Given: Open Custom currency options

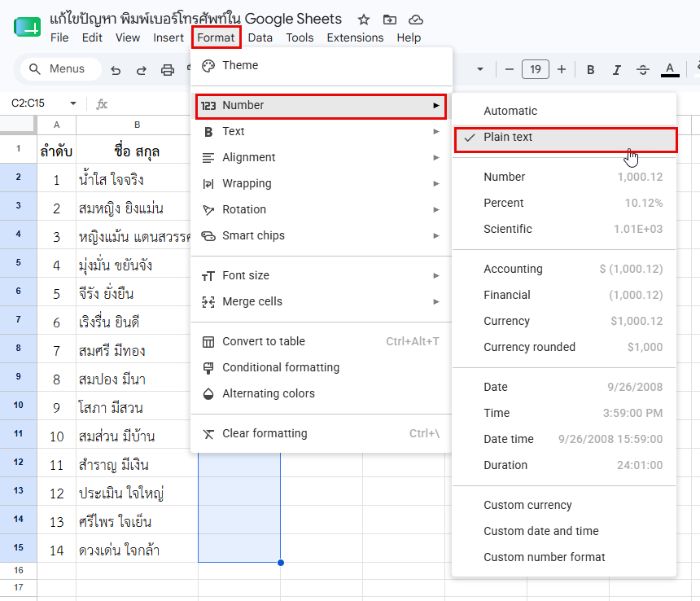Looking at the screenshot, I should tap(564, 505).
